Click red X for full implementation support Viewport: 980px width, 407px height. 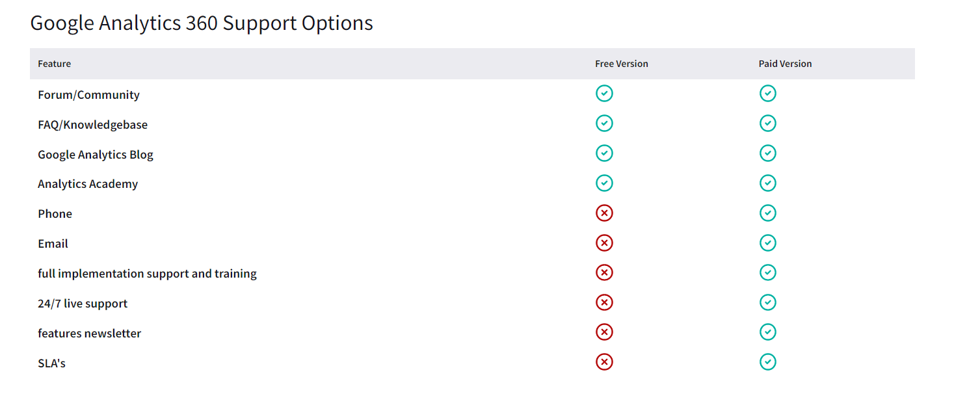pyautogui.click(x=604, y=273)
